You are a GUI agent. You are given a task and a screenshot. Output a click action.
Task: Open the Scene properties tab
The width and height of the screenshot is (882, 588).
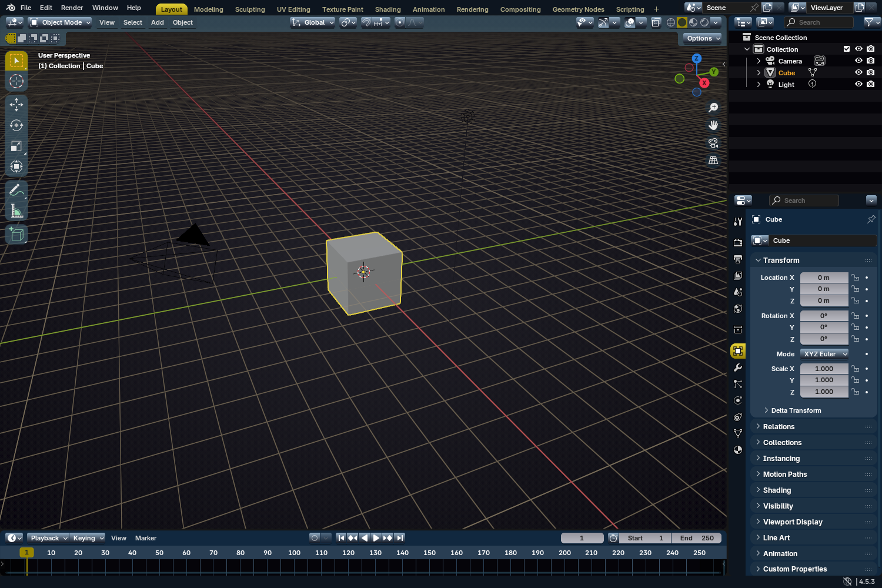click(x=738, y=292)
